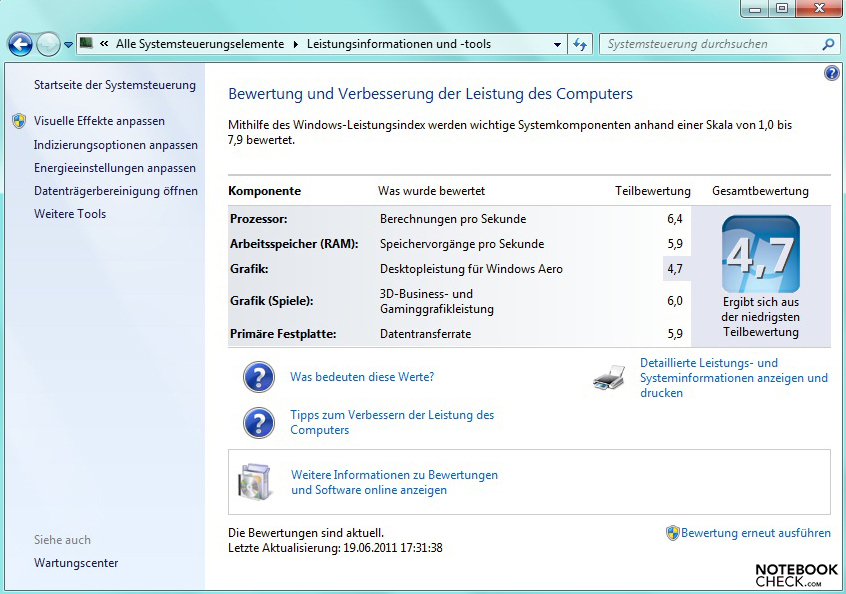The height and width of the screenshot is (594, 846).
Task: Click Bewertung erneut ausführen
Action: 755,533
